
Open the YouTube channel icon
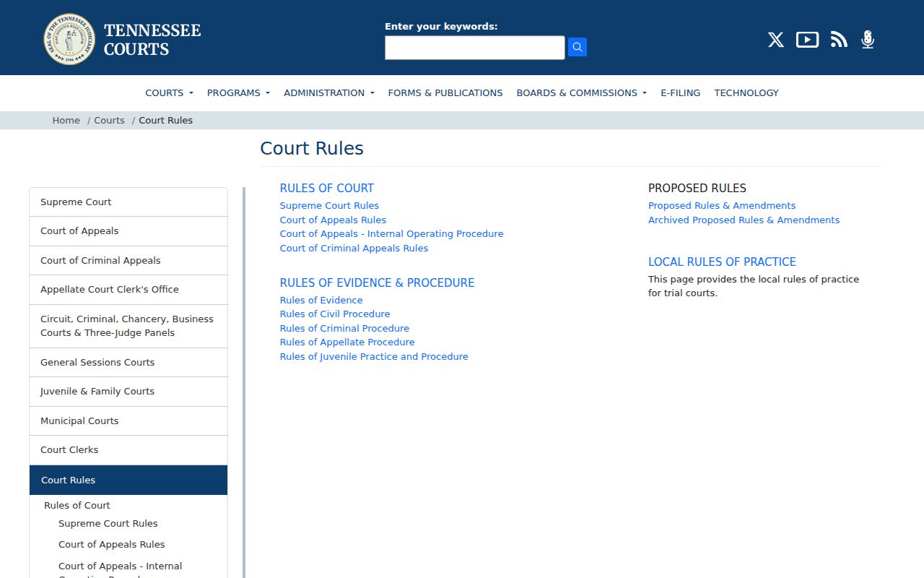click(x=807, y=40)
